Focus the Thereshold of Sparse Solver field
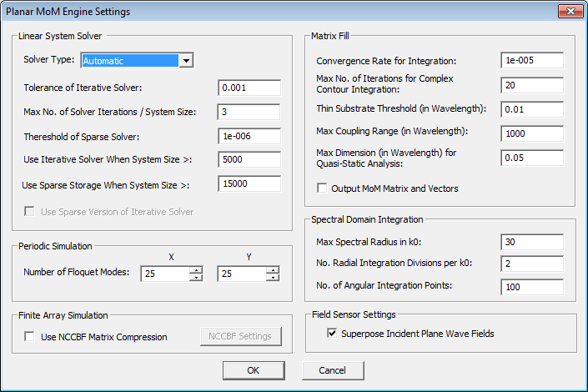588x392 pixels. tap(249, 137)
